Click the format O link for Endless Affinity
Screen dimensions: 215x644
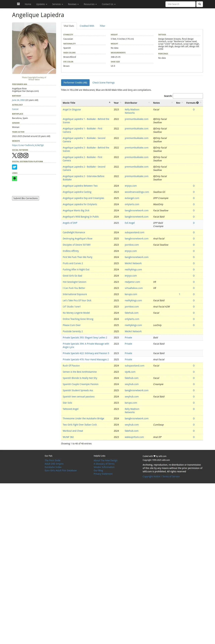[194, 251]
